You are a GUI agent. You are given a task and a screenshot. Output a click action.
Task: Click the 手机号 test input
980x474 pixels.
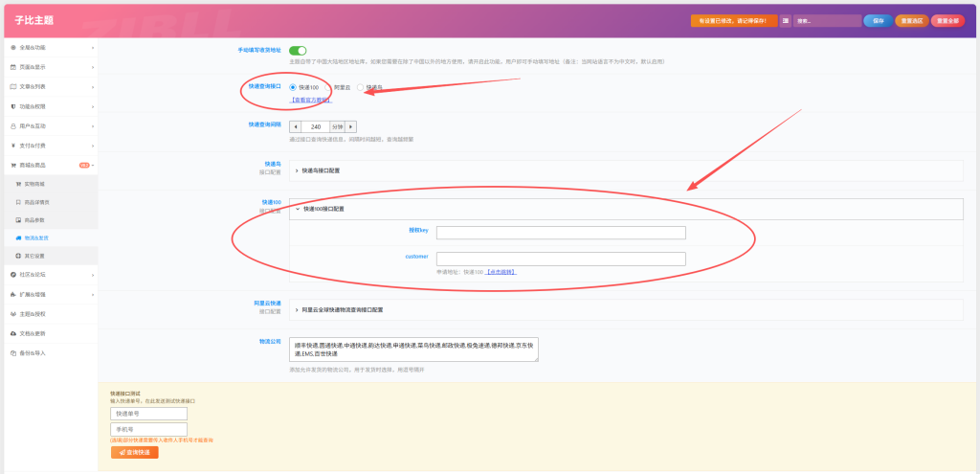(x=148, y=430)
